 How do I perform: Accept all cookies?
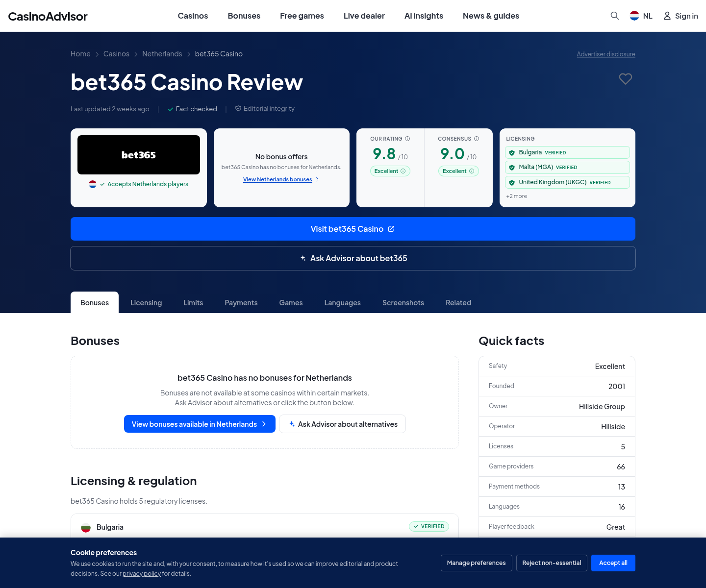pyautogui.click(x=613, y=563)
